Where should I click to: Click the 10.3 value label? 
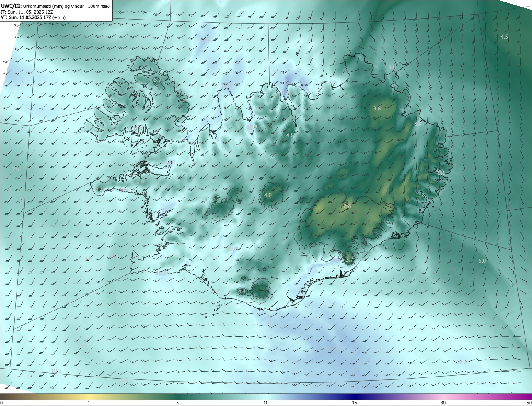[x=462, y=362]
